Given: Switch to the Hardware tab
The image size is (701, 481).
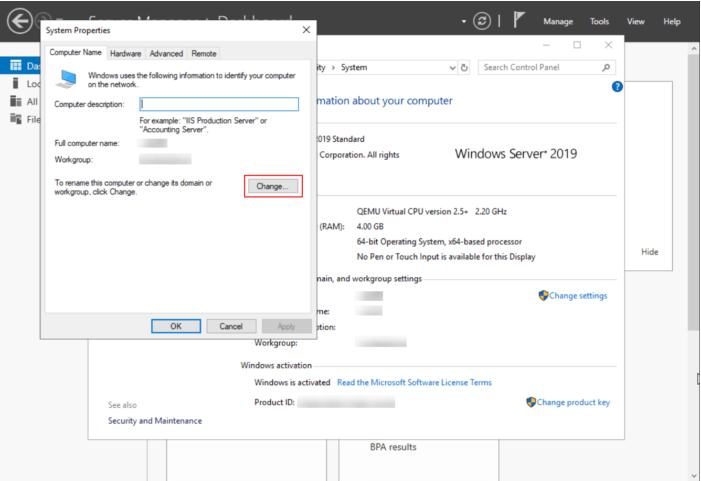Looking at the screenshot, I should 126,54.
